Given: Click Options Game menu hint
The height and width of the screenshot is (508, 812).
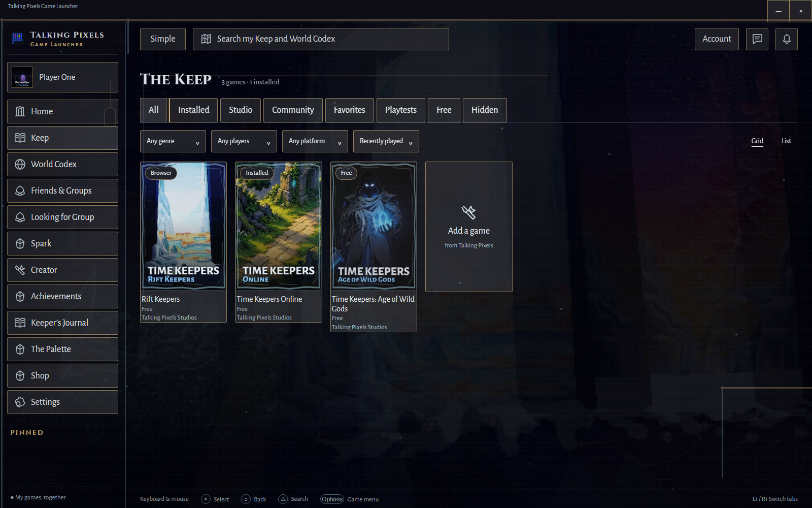Looking at the screenshot, I should pos(350,499).
